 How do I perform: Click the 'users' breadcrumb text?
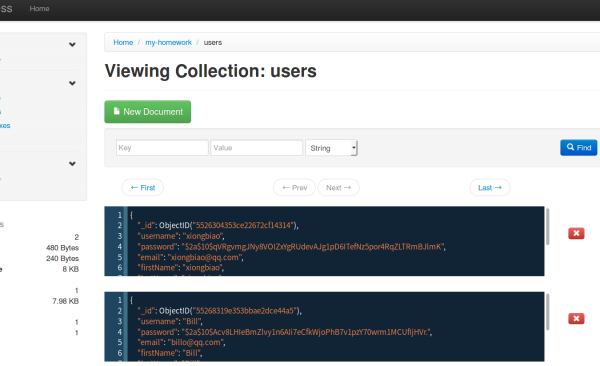[x=213, y=42]
